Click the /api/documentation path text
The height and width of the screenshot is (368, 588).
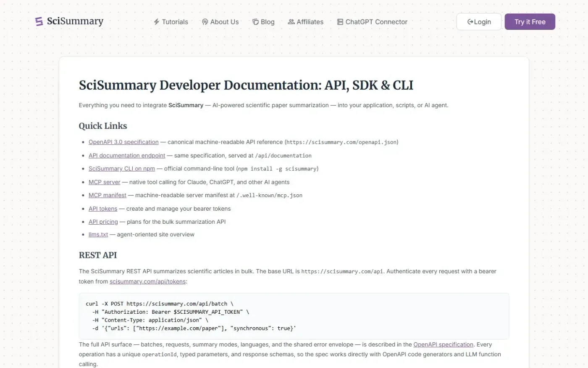point(283,156)
